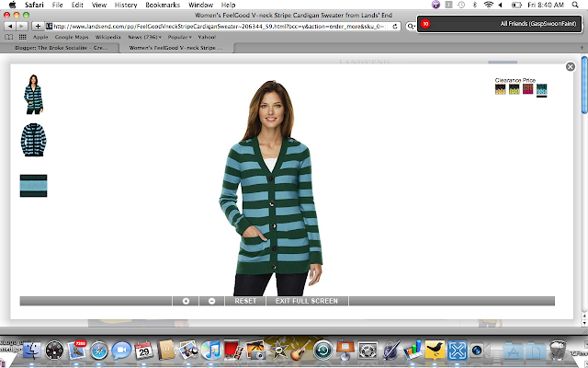Open the Help menu
Screen dimensions: 588x368
click(x=228, y=5)
